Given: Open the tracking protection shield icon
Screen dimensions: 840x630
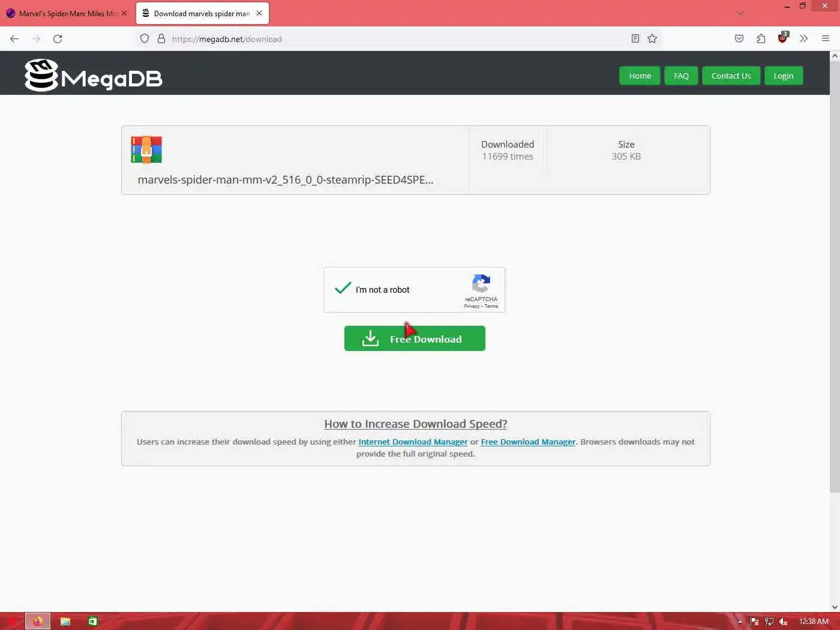Looking at the screenshot, I should [145, 39].
